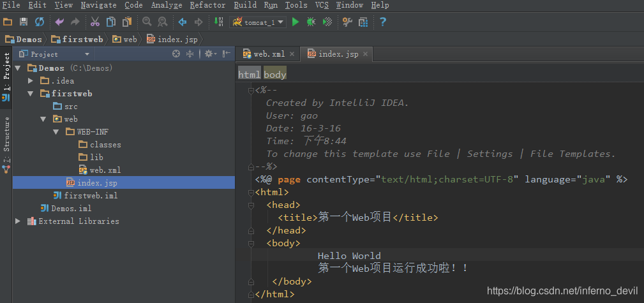The height and width of the screenshot is (303, 644).
Task: Open Settings via the wrench icon
Action: (347, 22)
